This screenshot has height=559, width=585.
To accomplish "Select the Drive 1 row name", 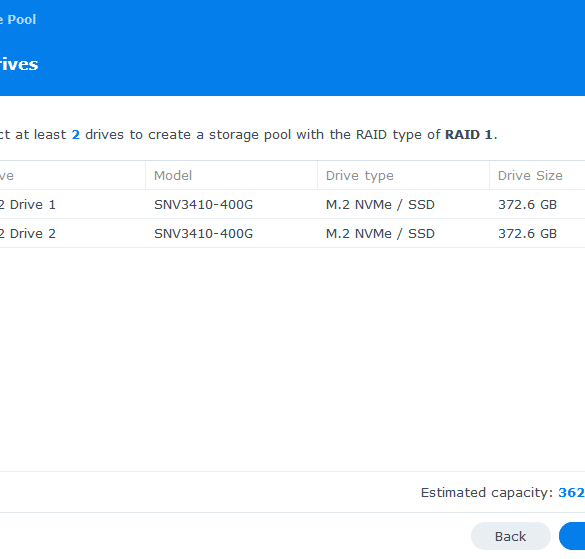I will [28, 204].
